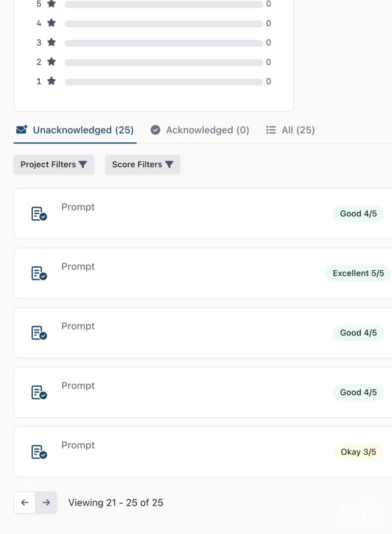Go to the previous page with the left arrow
The width and height of the screenshot is (392, 534).
click(25, 503)
